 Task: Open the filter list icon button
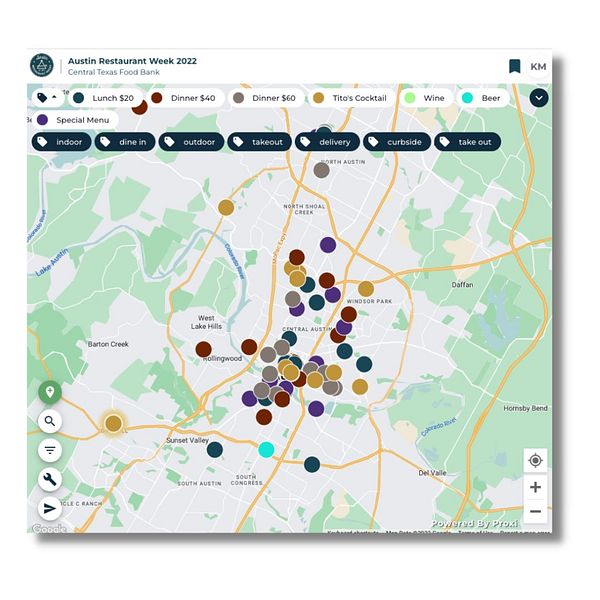tap(50, 450)
